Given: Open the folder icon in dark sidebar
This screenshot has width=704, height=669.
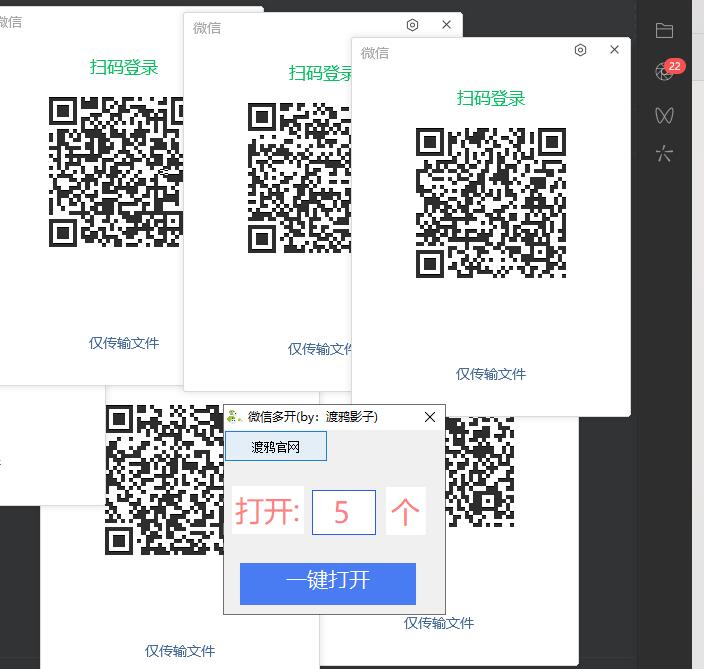Looking at the screenshot, I should coord(664,31).
